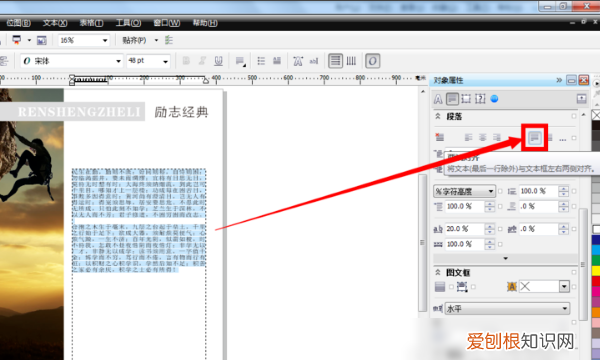600x360 pixels.
Task: Toggle checkbox beside frame columns icon
Action: 452,287
